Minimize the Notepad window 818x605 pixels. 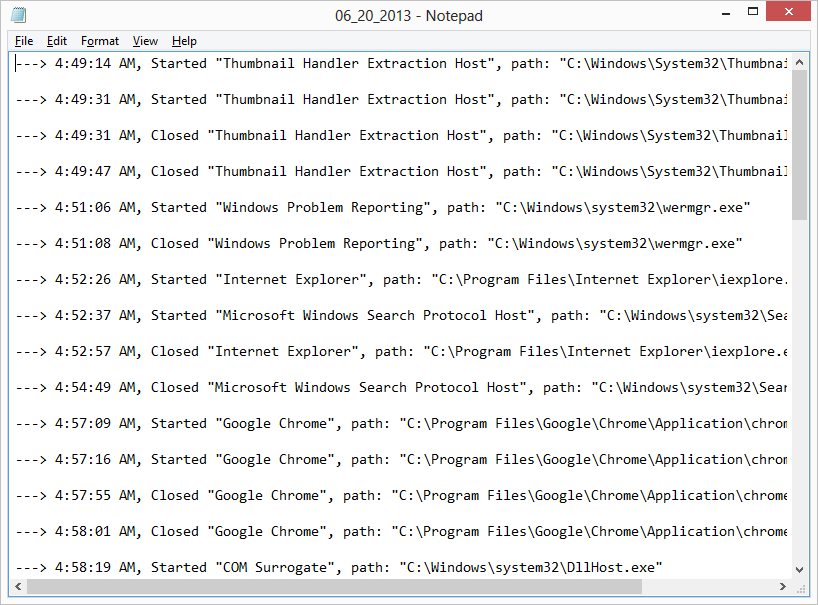tap(726, 13)
